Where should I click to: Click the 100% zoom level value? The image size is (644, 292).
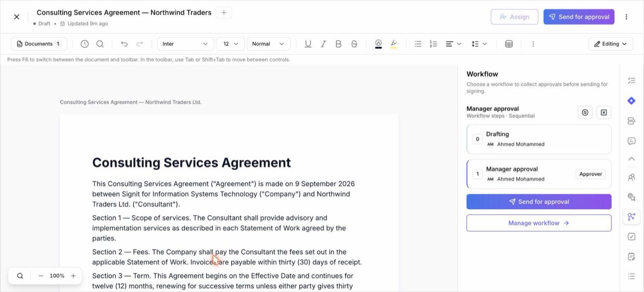tap(57, 276)
